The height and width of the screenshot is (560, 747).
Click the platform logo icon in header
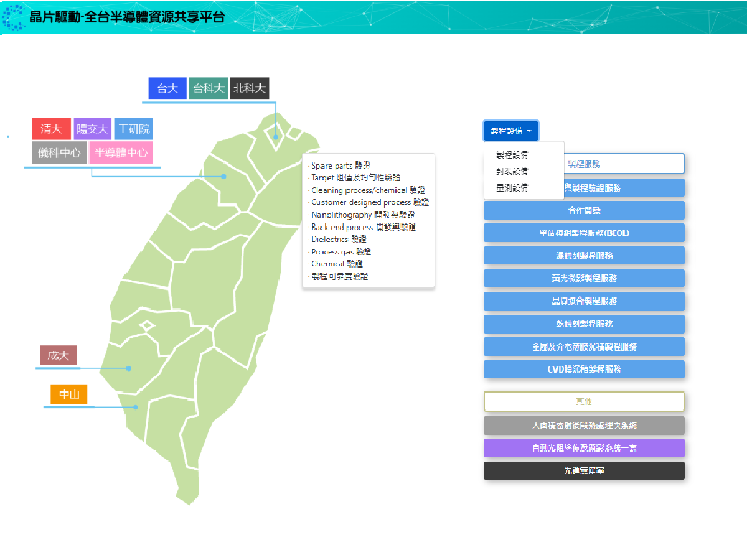(x=14, y=17)
